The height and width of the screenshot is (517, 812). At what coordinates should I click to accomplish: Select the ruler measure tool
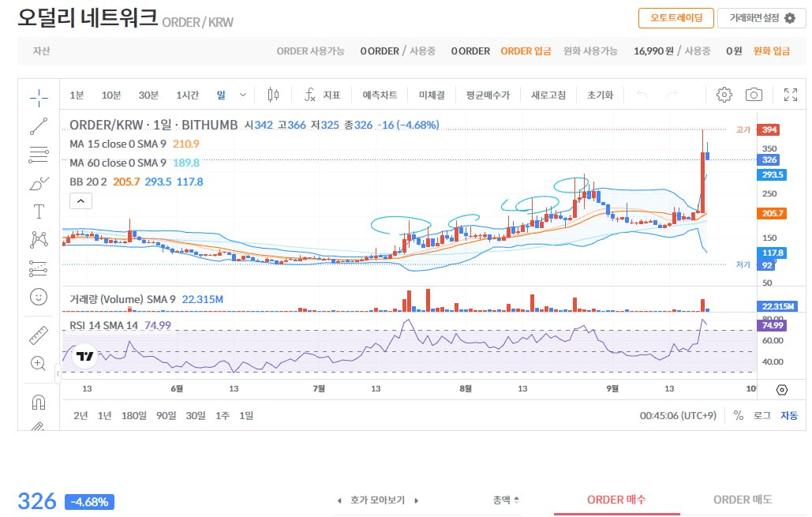coord(39,335)
